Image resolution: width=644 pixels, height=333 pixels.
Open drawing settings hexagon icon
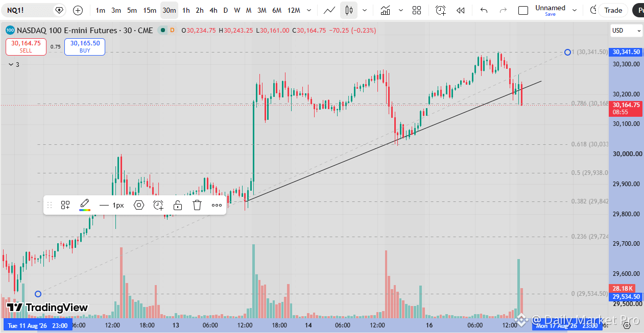point(138,205)
